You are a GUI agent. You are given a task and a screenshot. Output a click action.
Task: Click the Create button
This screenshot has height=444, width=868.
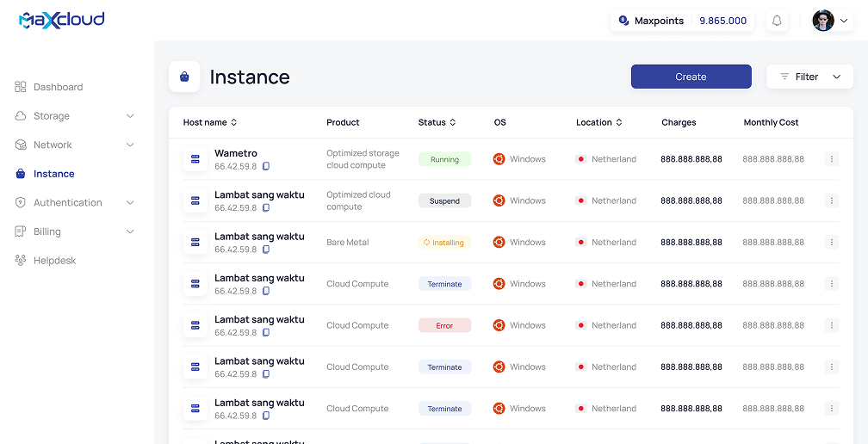(x=691, y=77)
